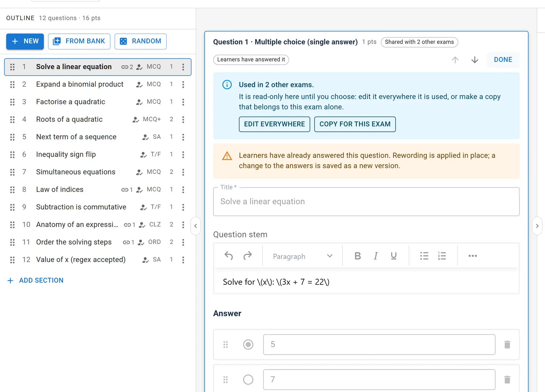Add a question FROM BANK

click(79, 42)
